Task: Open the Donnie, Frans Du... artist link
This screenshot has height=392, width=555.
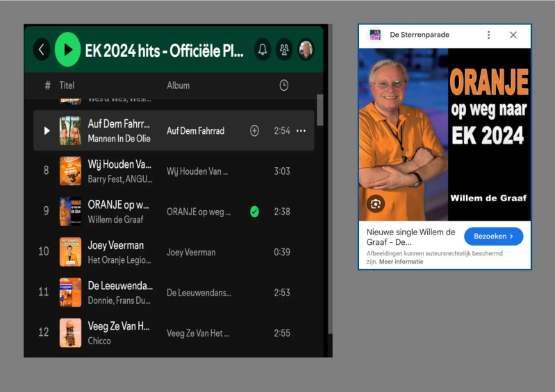Action: 119,300
